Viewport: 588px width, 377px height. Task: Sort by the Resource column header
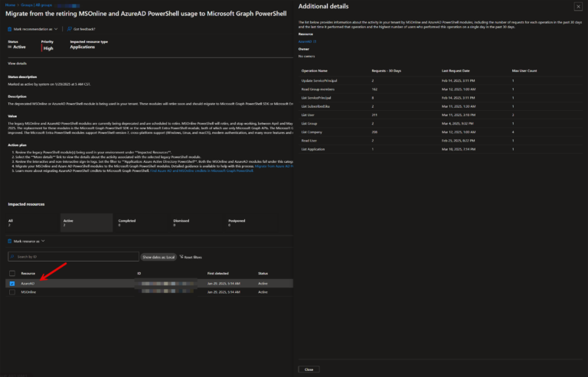point(28,274)
